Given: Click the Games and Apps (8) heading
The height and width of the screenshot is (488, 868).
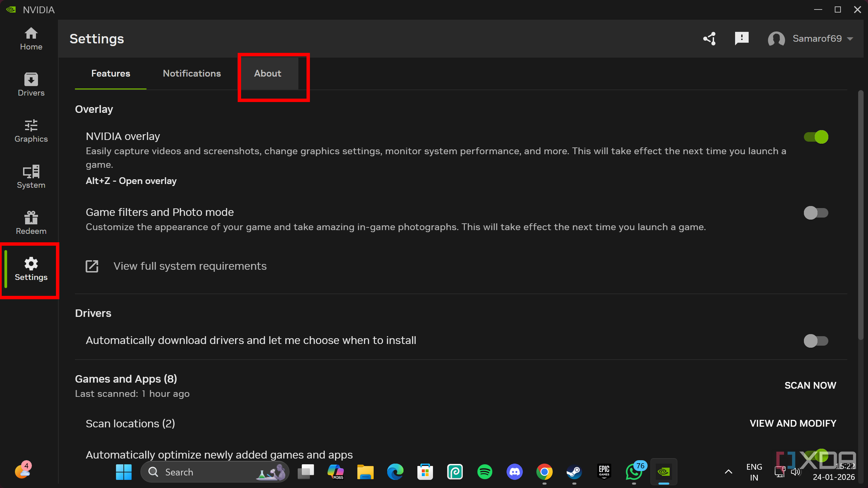Looking at the screenshot, I should (126, 379).
